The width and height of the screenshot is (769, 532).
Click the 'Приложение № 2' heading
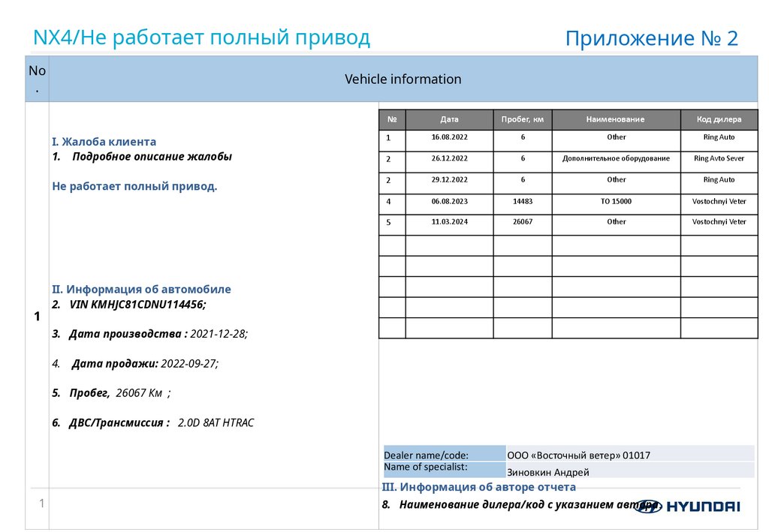[x=651, y=38]
